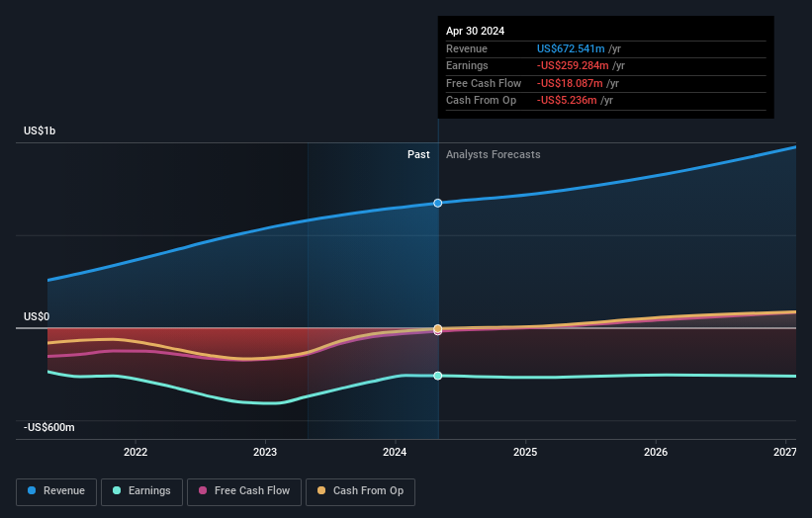Toggle the Earnings legend button
The image size is (812, 518).
141,491
